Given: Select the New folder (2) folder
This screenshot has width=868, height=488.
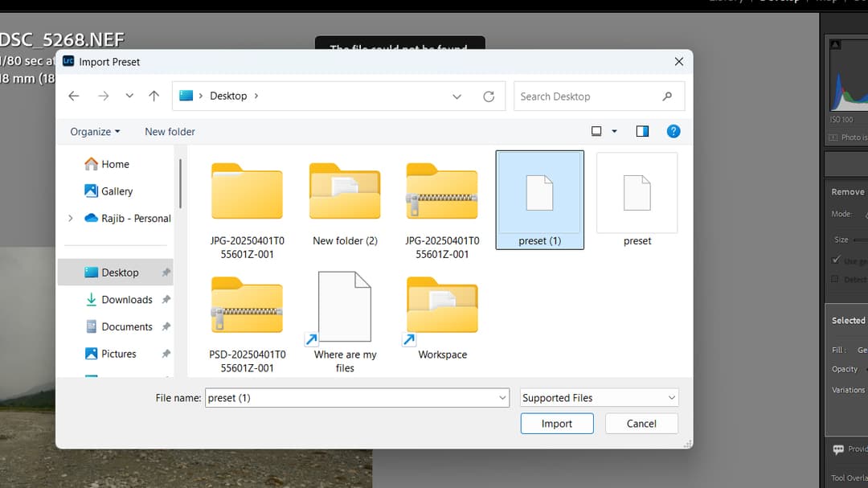Looking at the screenshot, I should [x=345, y=203].
